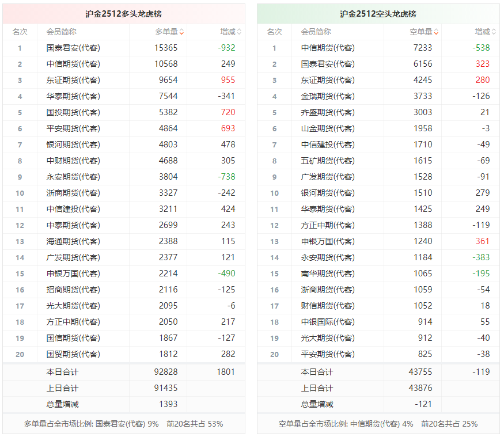Click short 总量增减 value -121

coord(423,404)
